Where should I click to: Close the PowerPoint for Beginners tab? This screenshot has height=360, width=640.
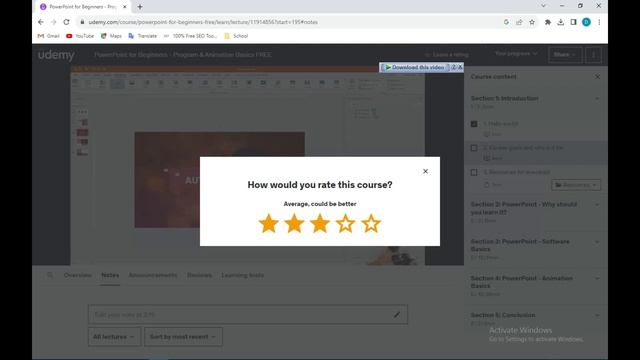coord(125,7)
